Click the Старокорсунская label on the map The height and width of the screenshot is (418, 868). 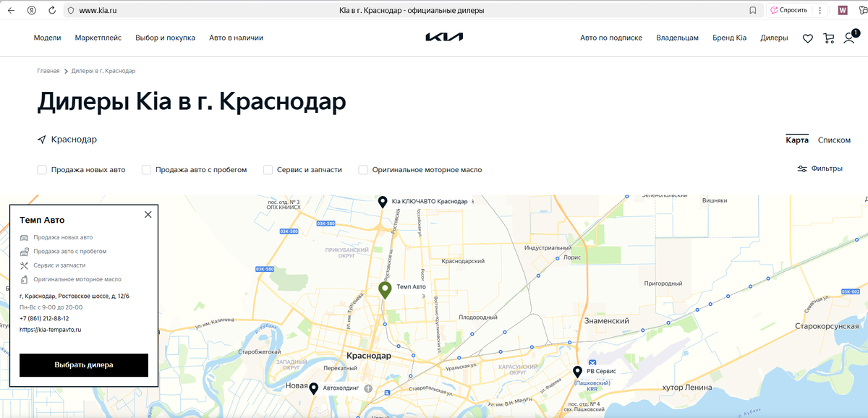tap(827, 326)
